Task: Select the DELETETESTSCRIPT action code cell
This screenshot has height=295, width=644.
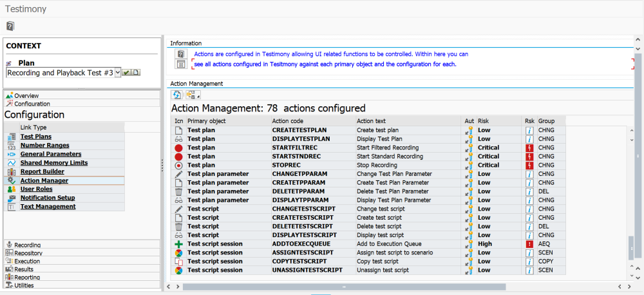Action: pos(313,226)
